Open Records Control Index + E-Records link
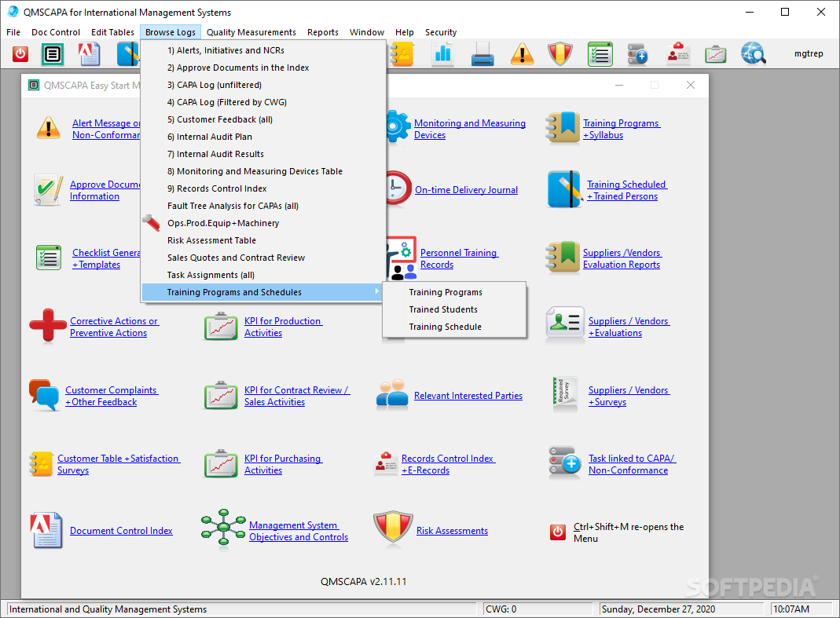The height and width of the screenshot is (618, 840). click(448, 464)
